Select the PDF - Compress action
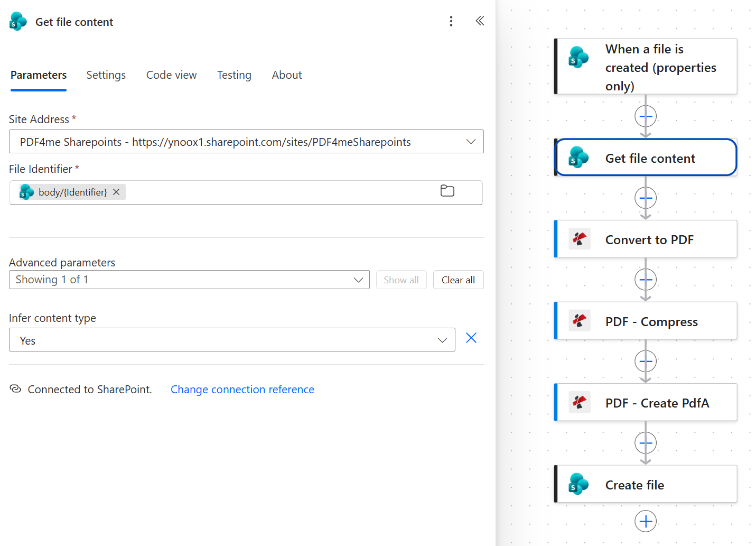Image resolution: width=756 pixels, height=546 pixels. (646, 320)
